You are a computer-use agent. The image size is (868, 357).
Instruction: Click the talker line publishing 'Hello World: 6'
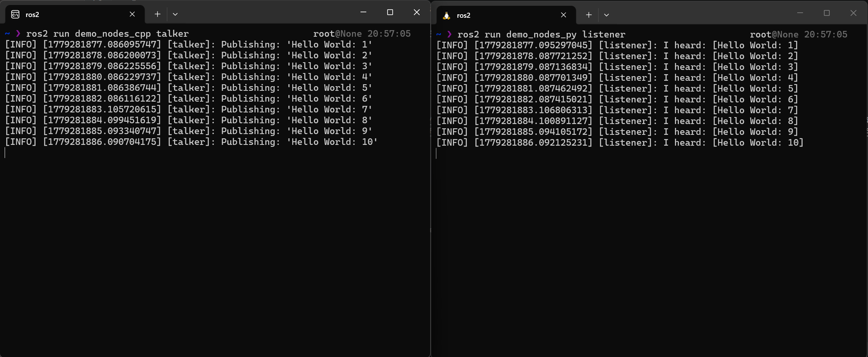(189, 99)
